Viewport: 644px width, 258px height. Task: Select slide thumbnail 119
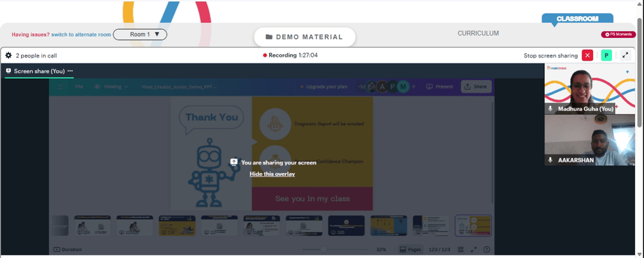point(304,226)
